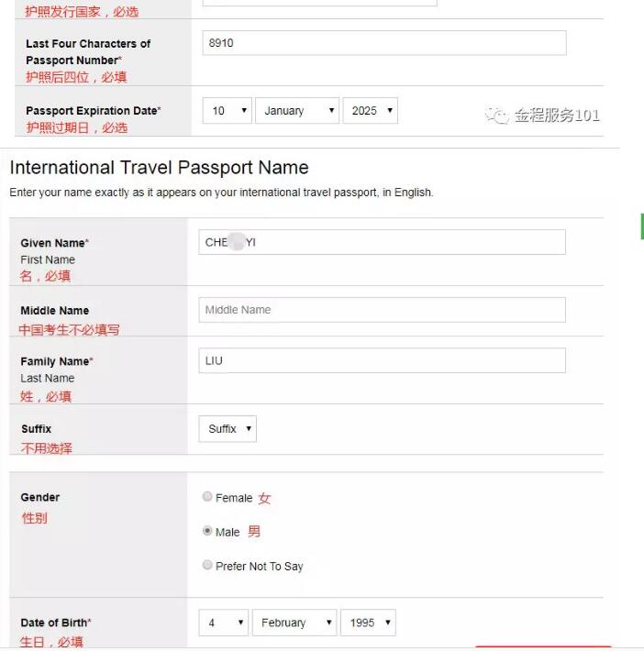Click the Passport Expiration Date label
644x651 pixels.
(x=93, y=111)
